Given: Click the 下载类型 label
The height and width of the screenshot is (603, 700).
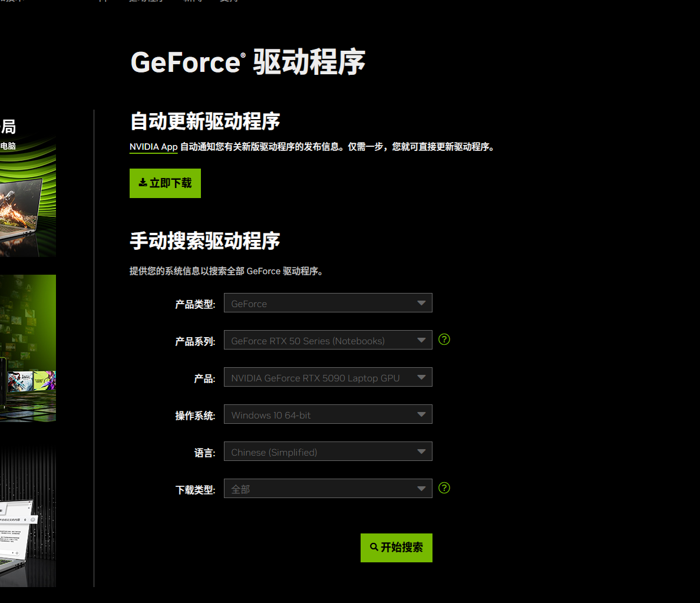Looking at the screenshot, I should pyautogui.click(x=195, y=490).
